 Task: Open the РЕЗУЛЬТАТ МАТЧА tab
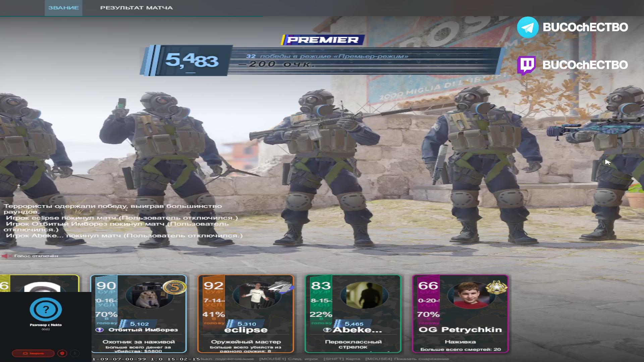point(137,8)
